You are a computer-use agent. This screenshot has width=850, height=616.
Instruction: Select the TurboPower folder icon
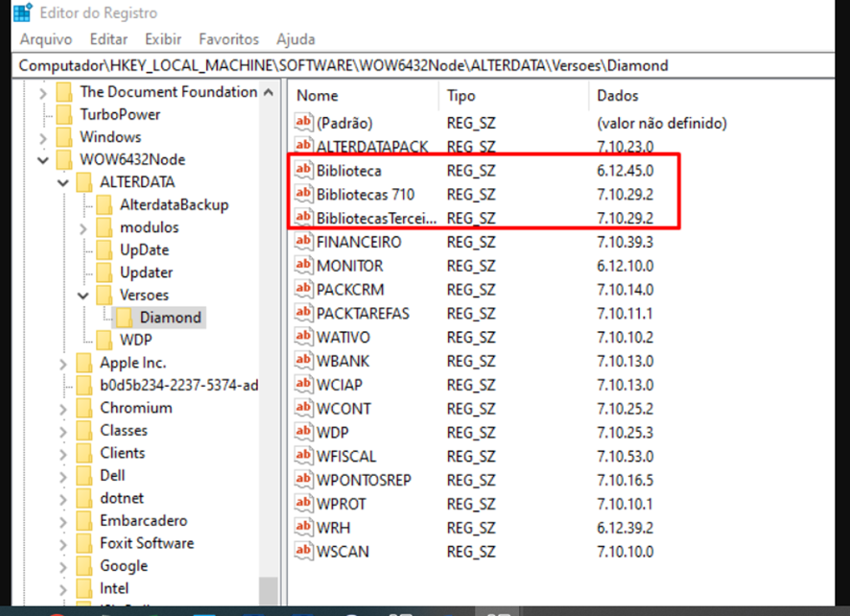[x=64, y=114]
